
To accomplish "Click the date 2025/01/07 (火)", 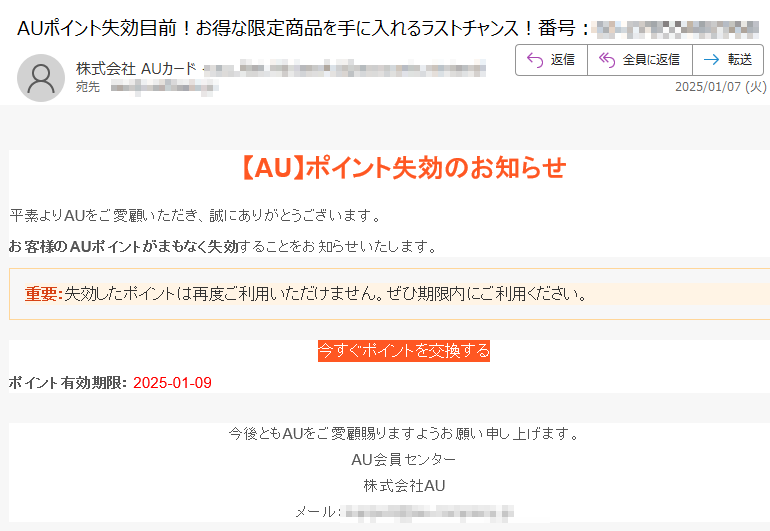I will pos(720,87).
